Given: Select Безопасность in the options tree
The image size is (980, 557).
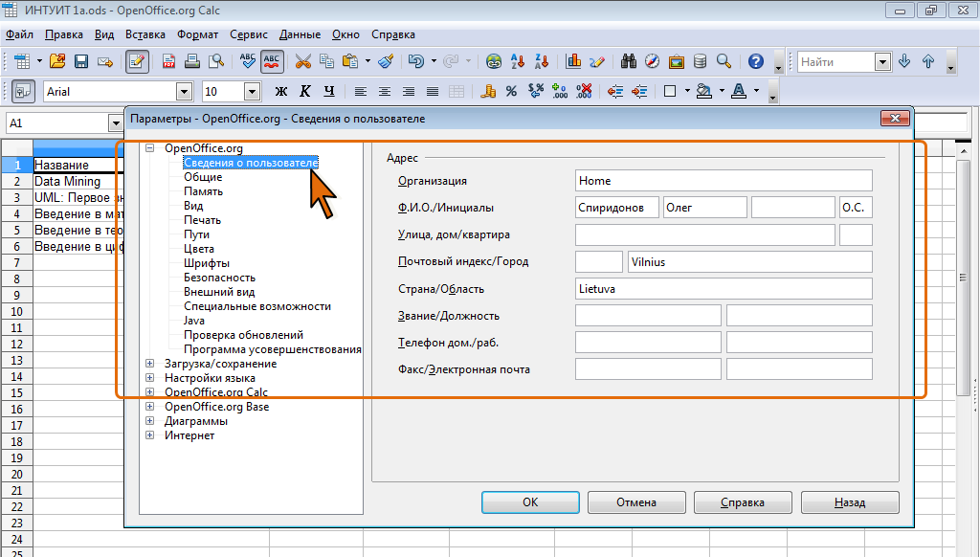Looking at the screenshot, I should pos(219,278).
